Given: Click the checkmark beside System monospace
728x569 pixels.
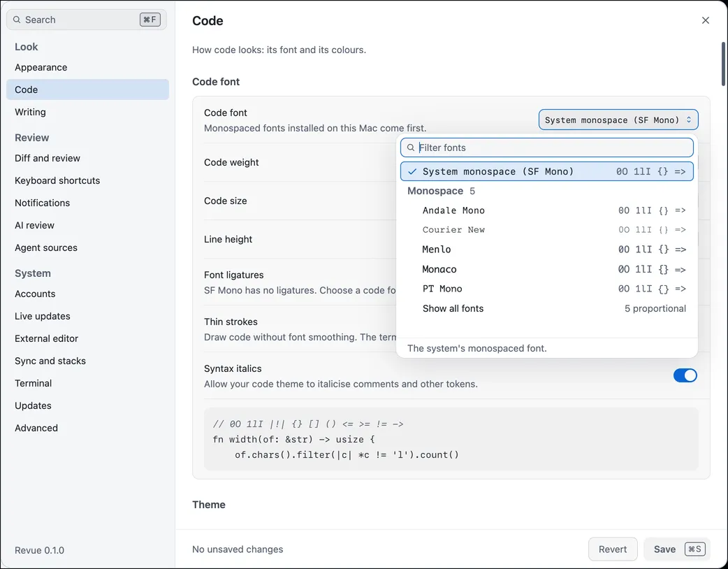Looking at the screenshot, I should (x=412, y=171).
